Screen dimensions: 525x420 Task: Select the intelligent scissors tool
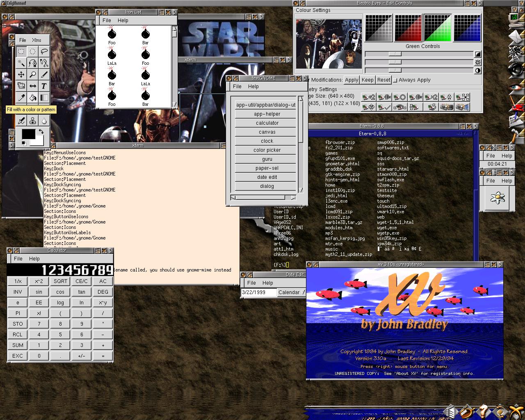coord(44,63)
